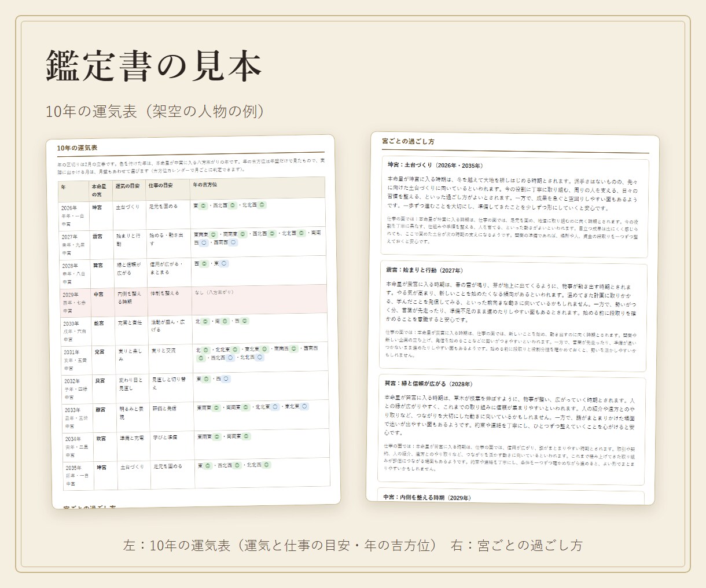Click the 宮ごとの過ごし方 title on the right page
This screenshot has width=706, height=588.
408,141
